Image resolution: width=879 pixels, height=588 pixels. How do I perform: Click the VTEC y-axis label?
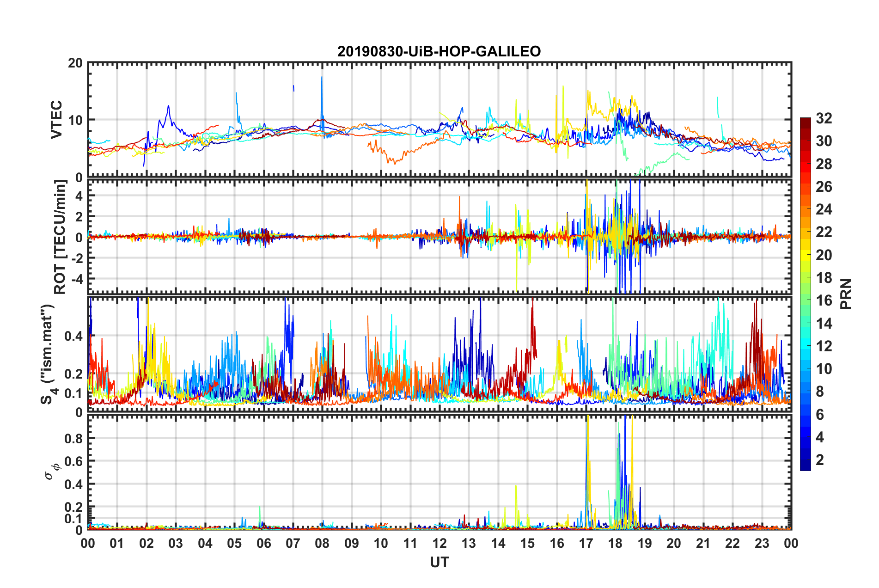coord(56,119)
